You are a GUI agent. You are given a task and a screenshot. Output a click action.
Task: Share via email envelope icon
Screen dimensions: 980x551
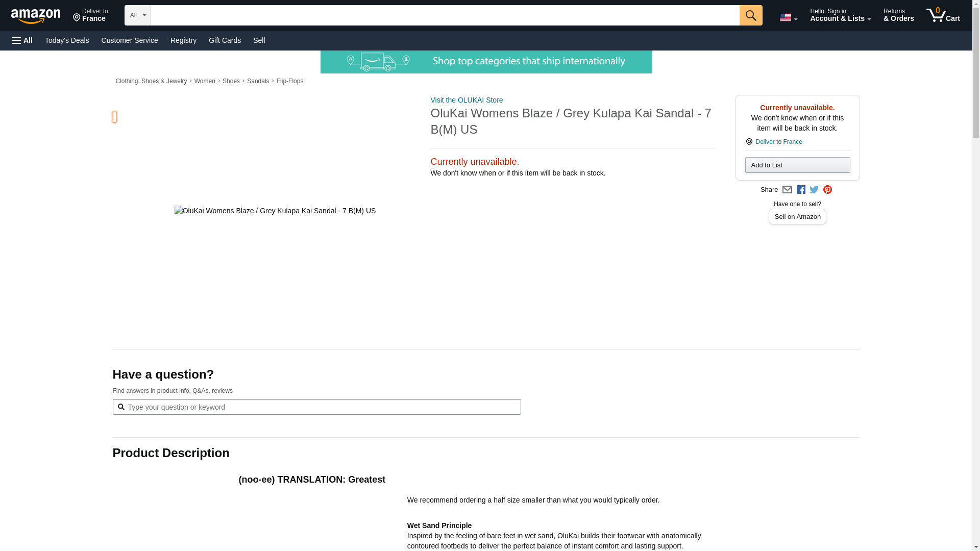click(787, 190)
